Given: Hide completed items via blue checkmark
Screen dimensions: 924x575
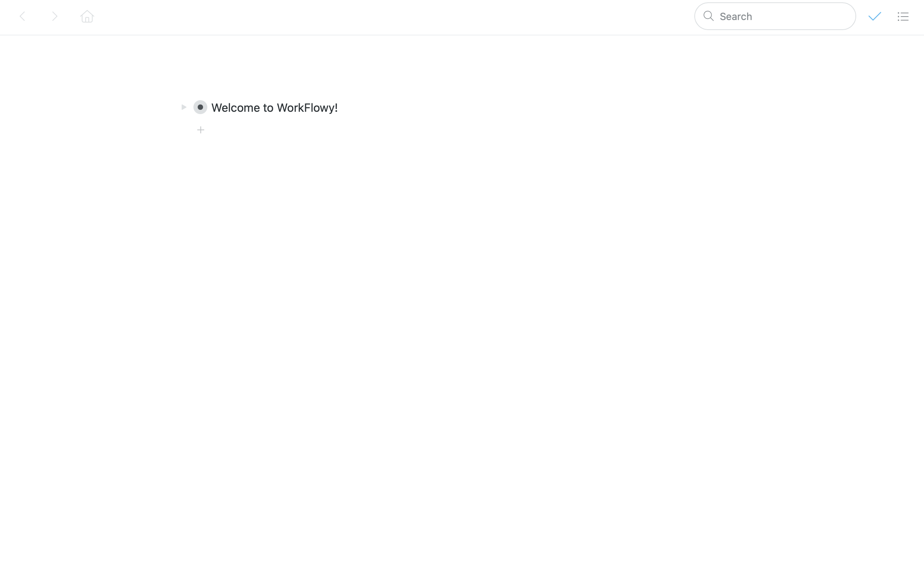Looking at the screenshot, I should click(x=875, y=16).
